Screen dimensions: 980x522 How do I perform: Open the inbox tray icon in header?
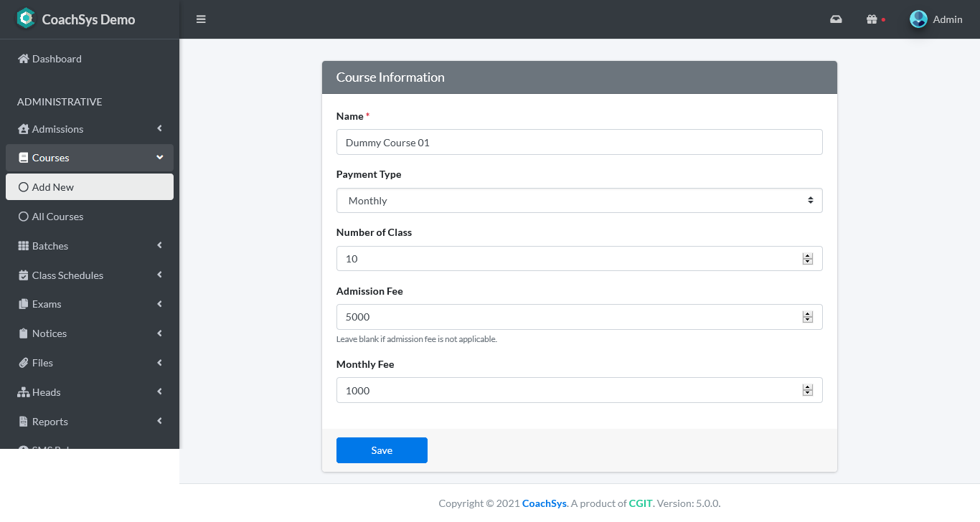[836, 19]
